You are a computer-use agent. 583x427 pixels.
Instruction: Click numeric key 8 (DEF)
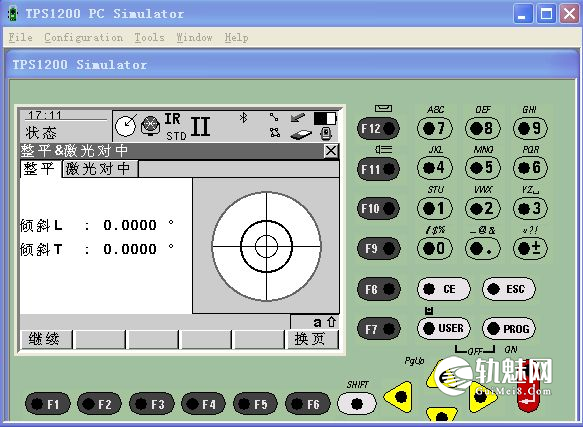tap(482, 128)
